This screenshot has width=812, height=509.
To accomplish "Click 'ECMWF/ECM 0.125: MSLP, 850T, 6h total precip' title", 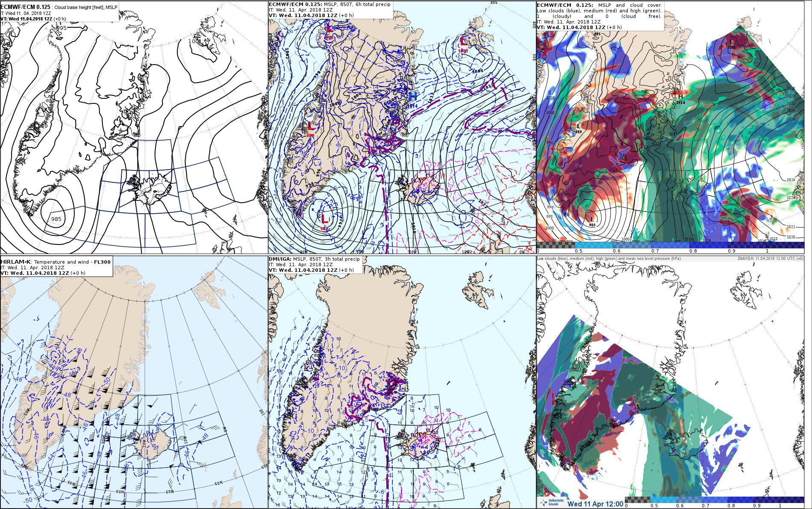I will point(330,4).
